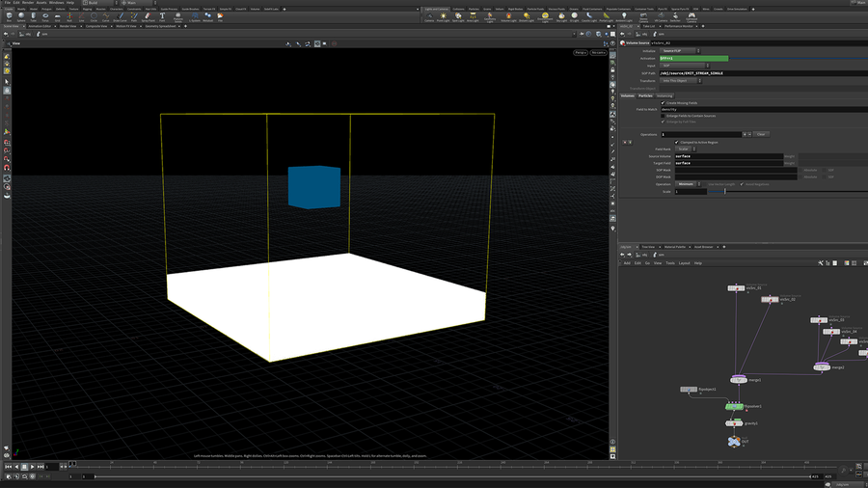Viewport: 868px width, 488px height.
Task: Add a Camera from the lights shelf
Action: pos(429,17)
